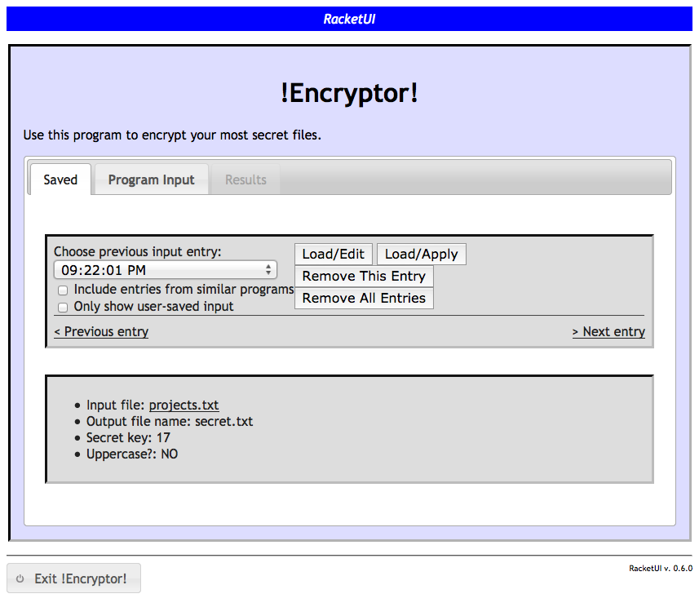Click the Load/Apply button
Viewport: 699px width, 616px height.
421,254
